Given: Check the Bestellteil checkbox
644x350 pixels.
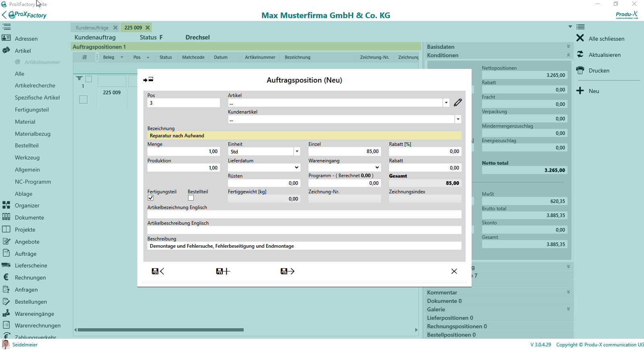Looking at the screenshot, I should 191,198.
